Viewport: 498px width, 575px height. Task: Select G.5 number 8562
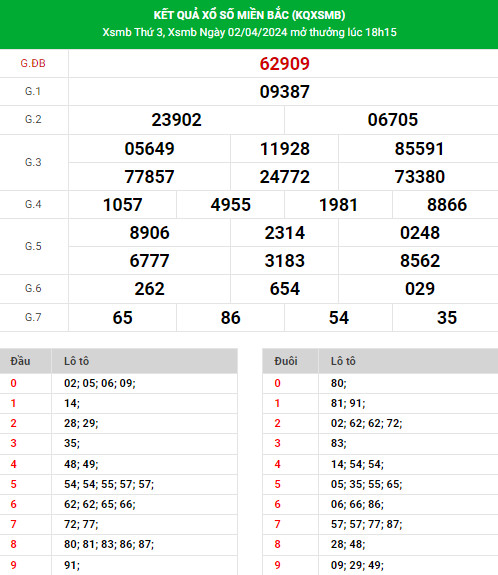click(420, 261)
